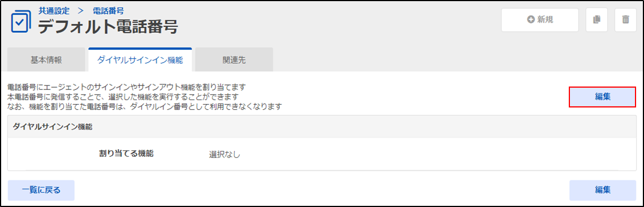Click the 割り当てる機能 field label
The height and width of the screenshot is (207, 644).
point(126,154)
